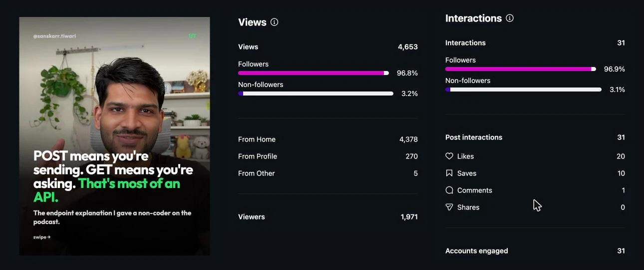Click the @sanskarr.tiwari handle on the post
The image size is (644, 270).
(x=54, y=36)
